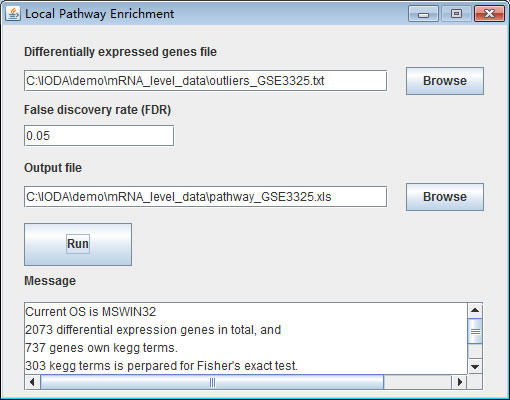Image resolution: width=510 pixels, height=400 pixels.
Task: Close the Local Pathway Enrichment window
Action: click(489, 14)
